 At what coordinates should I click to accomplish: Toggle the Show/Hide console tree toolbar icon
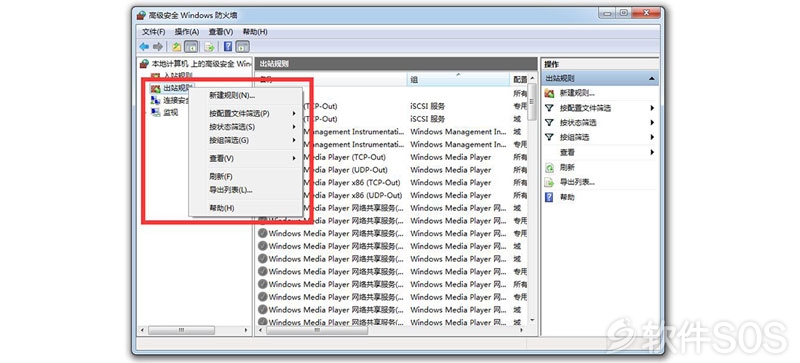191,47
